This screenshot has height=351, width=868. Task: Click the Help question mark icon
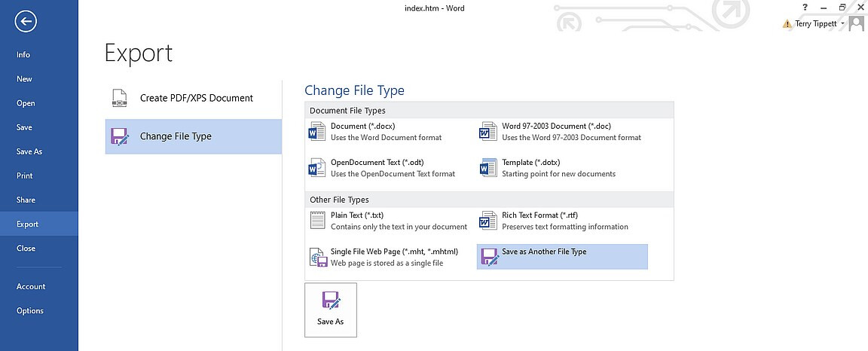pos(805,8)
